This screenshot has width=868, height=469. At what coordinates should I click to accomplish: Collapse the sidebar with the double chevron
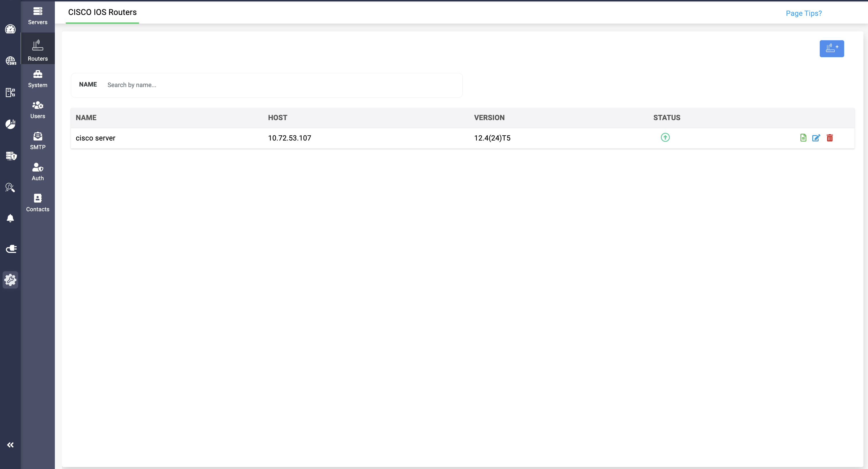(10, 445)
